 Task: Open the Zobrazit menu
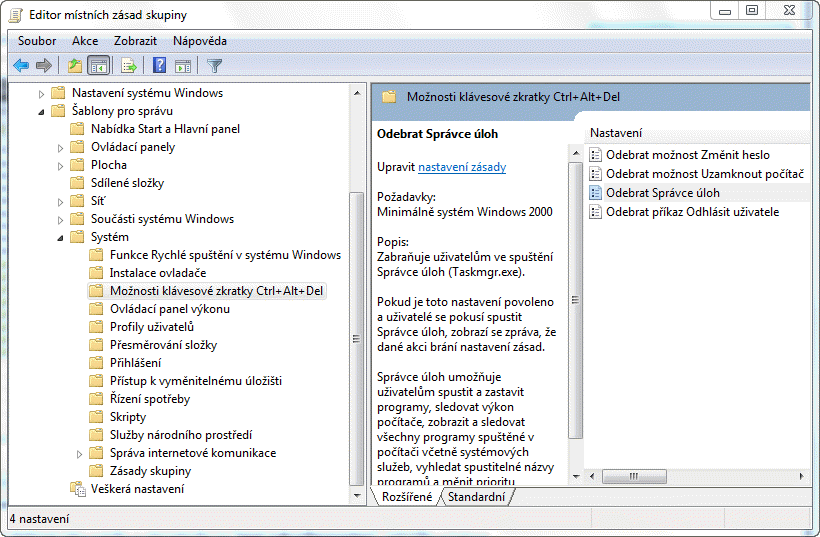click(x=135, y=41)
